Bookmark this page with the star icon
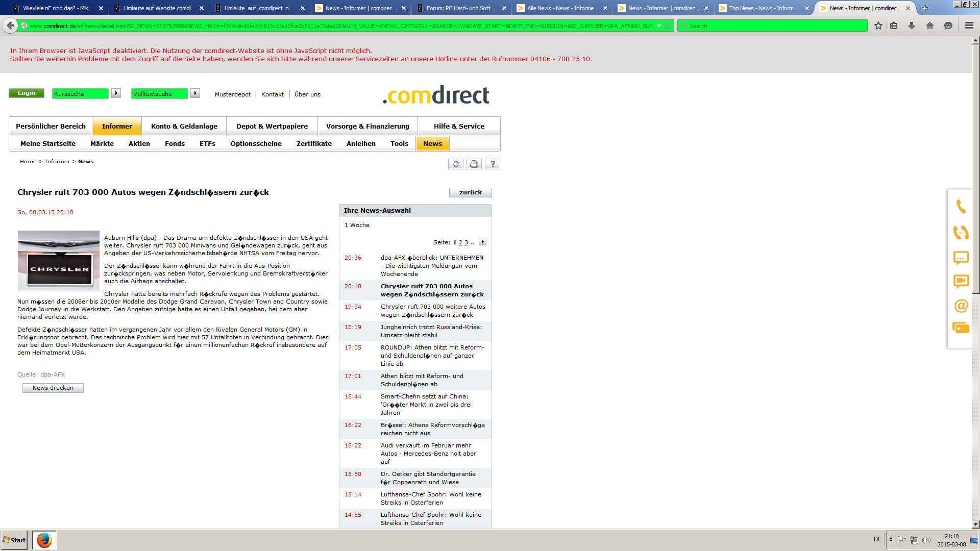 click(x=878, y=26)
